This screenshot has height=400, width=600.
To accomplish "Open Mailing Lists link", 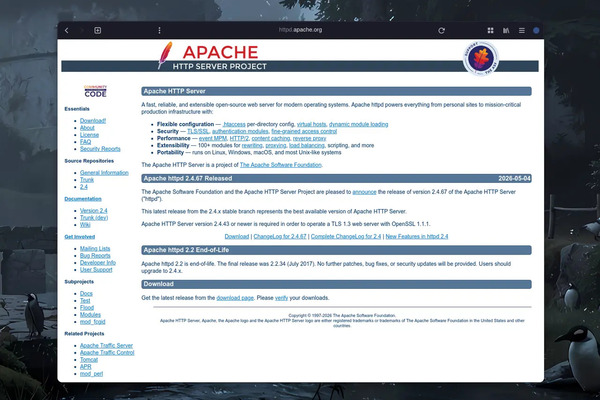I will pos(95,248).
